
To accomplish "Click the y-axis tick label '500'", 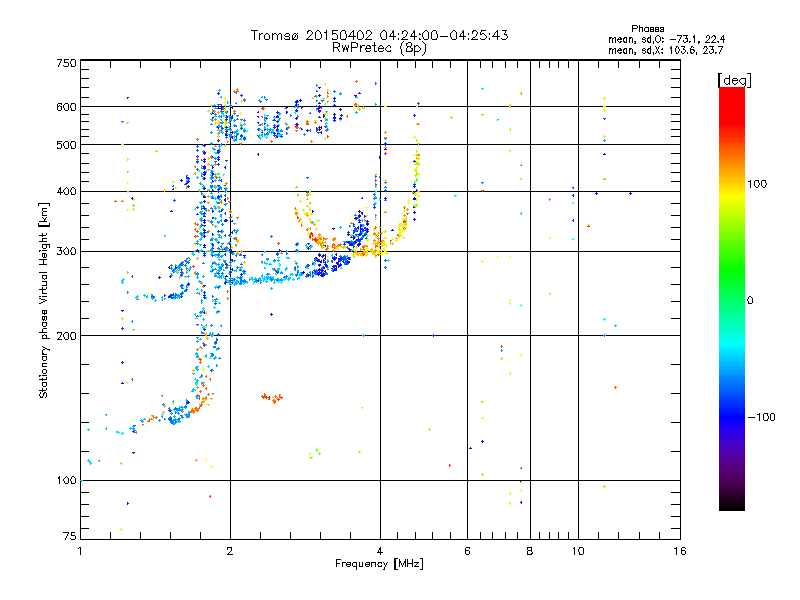I will tap(67, 145).
